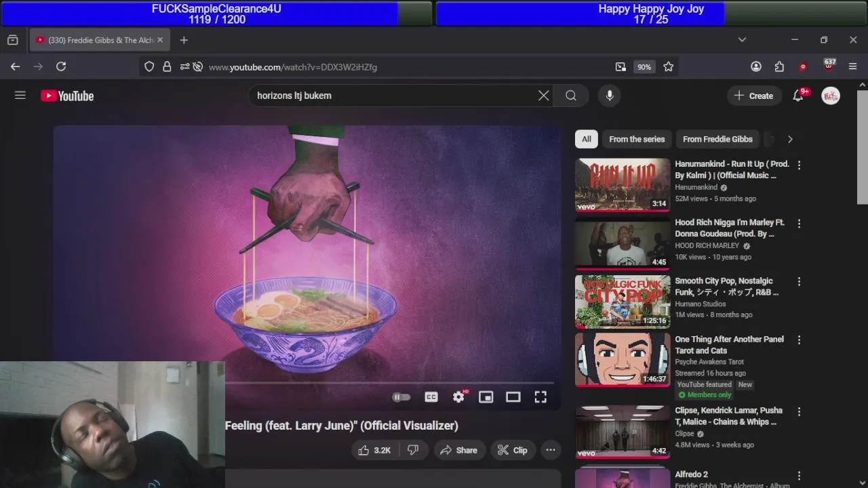The width and height of the screenshot is (868, 488).
Task: Bookmark this page with star
Action: tap(669, 66)
